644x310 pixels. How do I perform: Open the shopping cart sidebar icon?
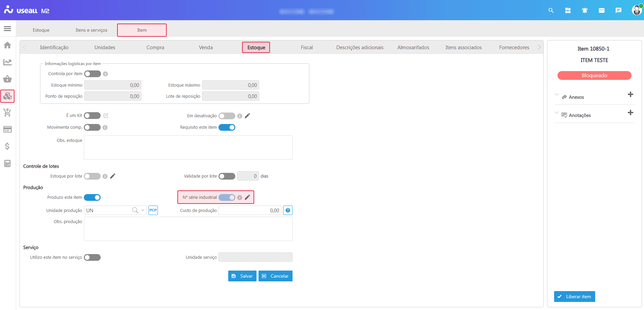click(x=7, y=113)
